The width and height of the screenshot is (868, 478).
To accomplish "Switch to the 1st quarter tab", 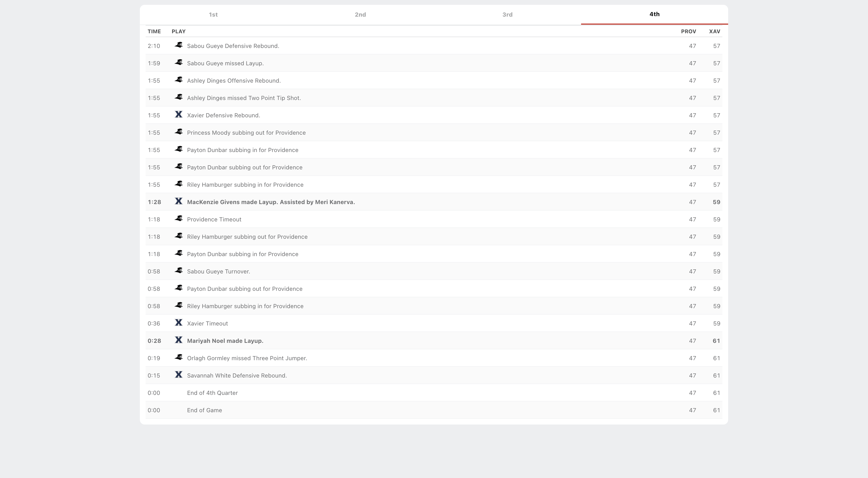I will [x=213, y=14].
